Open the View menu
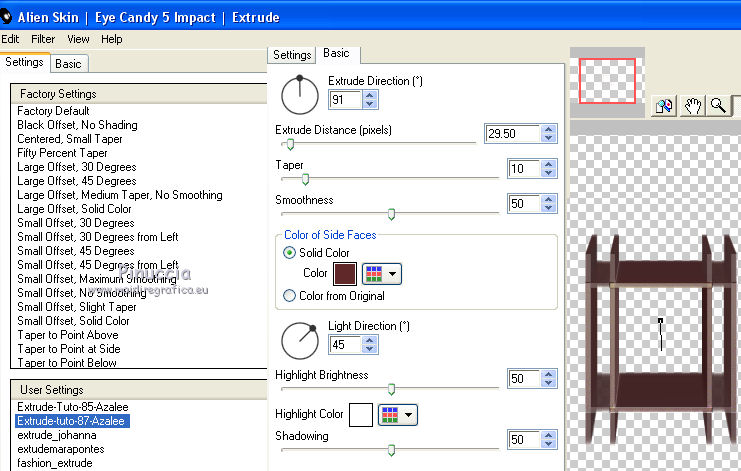741x471 pixels. [x=78, y=39]
